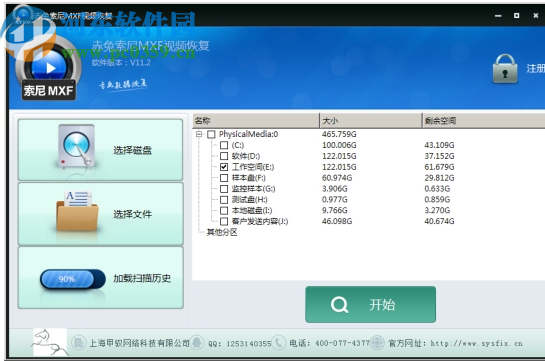Image resolution: width=545 pixels, height=361 pixels.
Task: Check the 本地磁盘(I:) drive checkbox
Action: [224, 211]
